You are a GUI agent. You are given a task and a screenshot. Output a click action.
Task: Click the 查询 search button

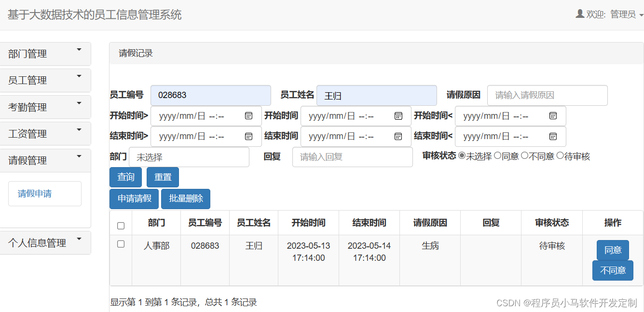(x=125, y=177)
